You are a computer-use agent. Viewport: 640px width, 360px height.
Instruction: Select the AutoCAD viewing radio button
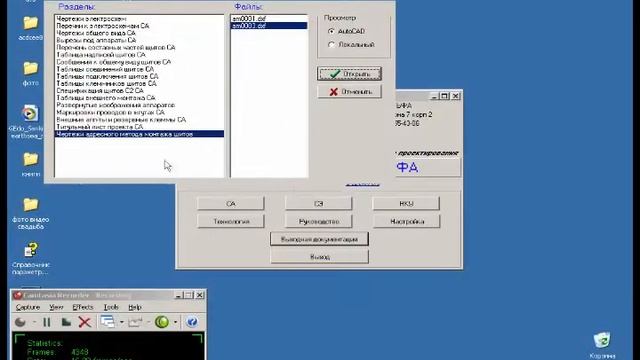(331, 31)
